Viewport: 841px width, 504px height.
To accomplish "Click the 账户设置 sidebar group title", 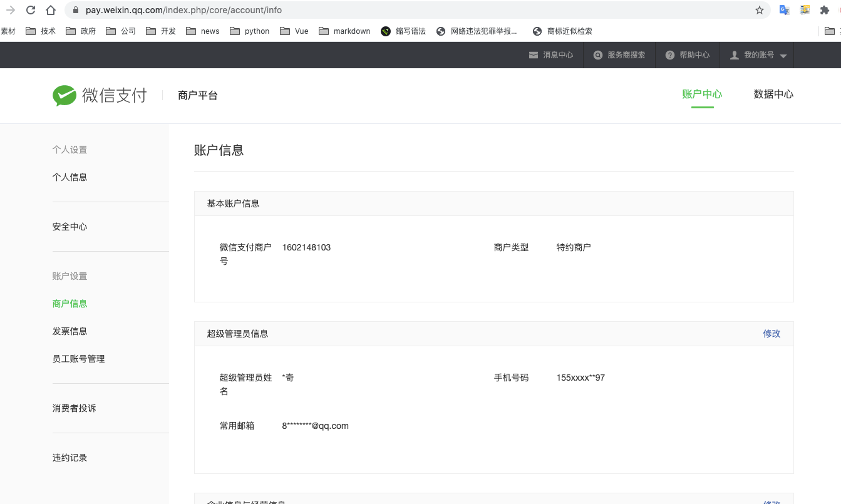I will click(70, 276).
